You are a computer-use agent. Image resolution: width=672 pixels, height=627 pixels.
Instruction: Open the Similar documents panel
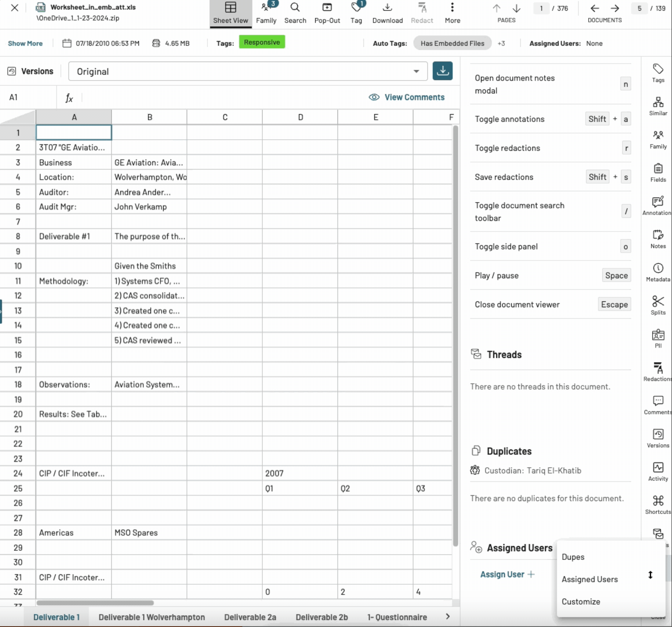(658, 106)
